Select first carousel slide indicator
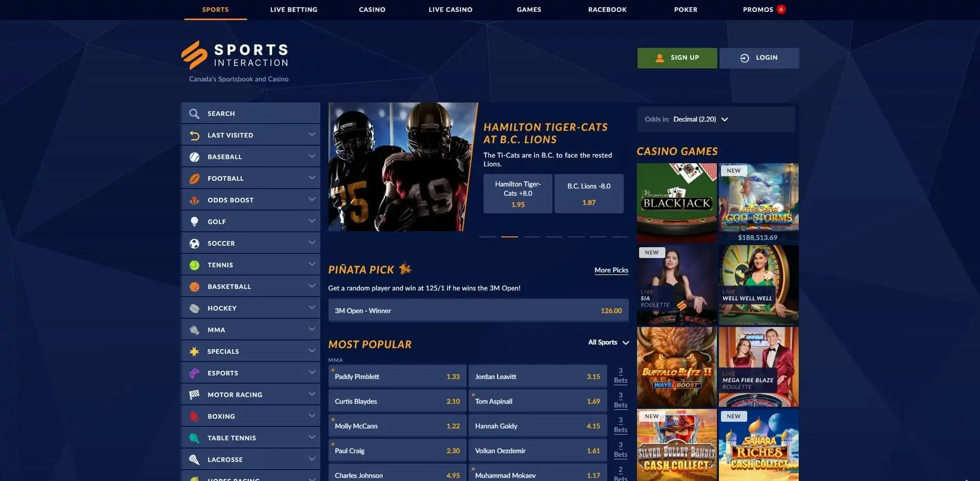 coord(487,236)
